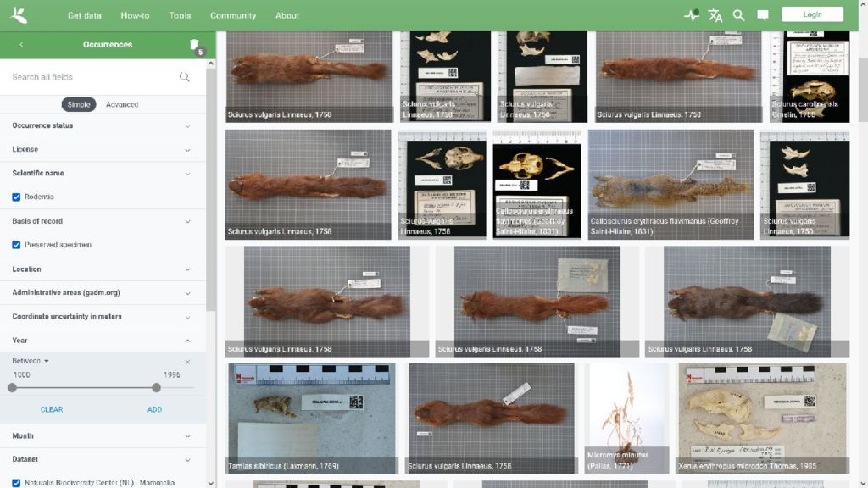Open the Xerus erythropus microdon specimen image
The height and width of the screenshot is (488, 868).
coord(763,419)
